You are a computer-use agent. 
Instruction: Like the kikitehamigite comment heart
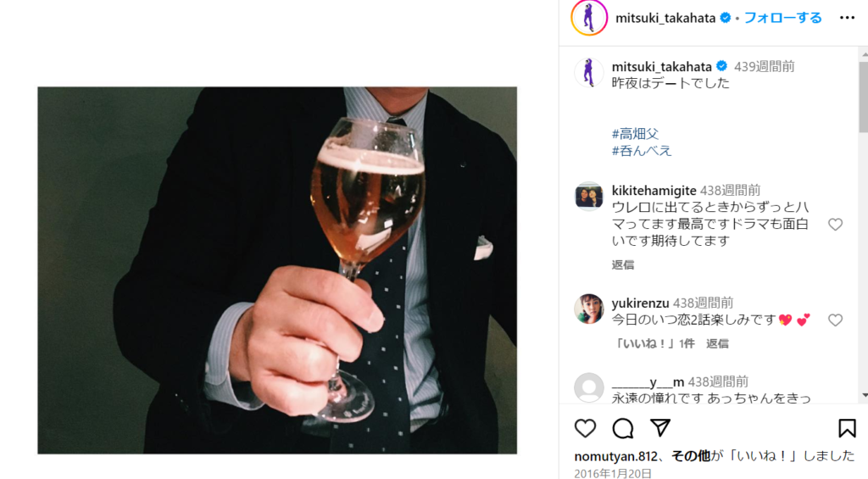835,225
